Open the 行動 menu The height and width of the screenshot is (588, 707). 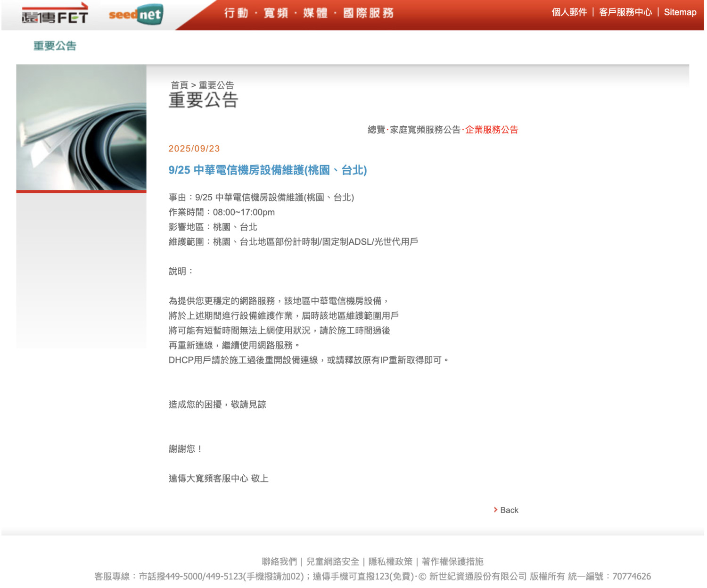(236, 13)
